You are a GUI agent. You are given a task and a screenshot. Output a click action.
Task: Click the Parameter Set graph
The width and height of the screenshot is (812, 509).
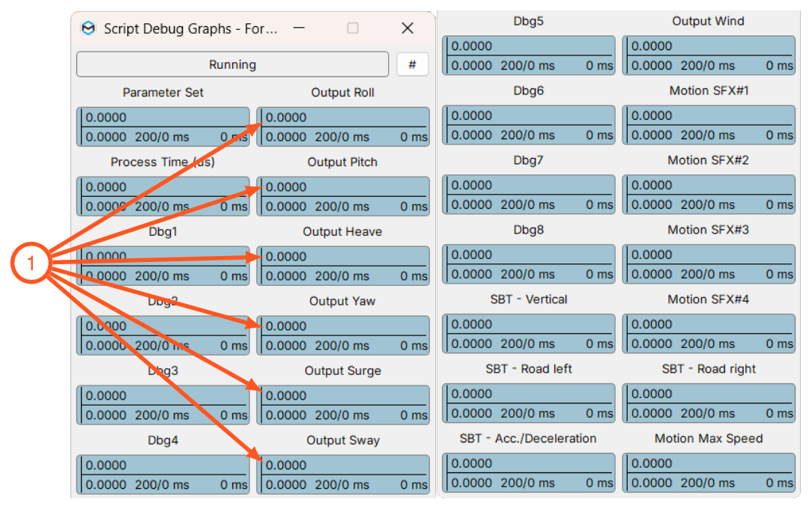pos(163,127)
